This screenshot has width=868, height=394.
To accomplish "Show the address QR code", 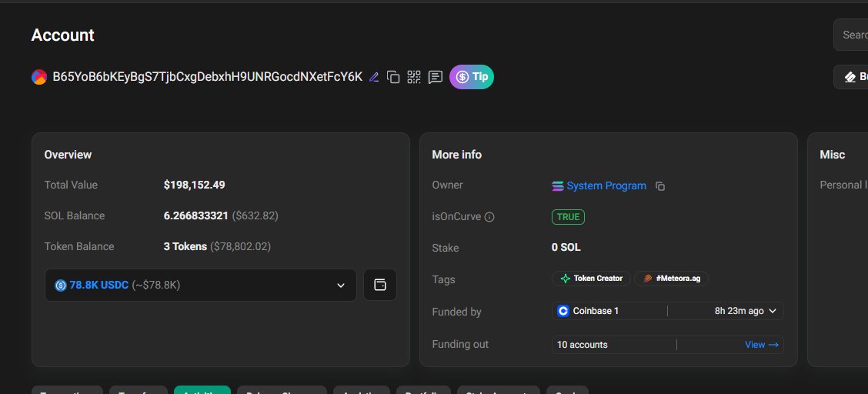I will (413, 77).
